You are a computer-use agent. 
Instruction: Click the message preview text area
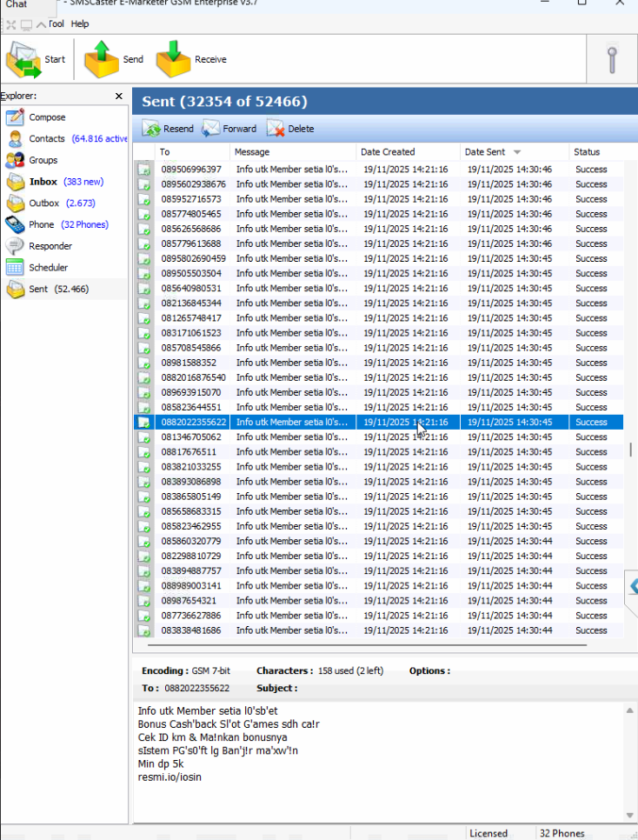point(378,763)
